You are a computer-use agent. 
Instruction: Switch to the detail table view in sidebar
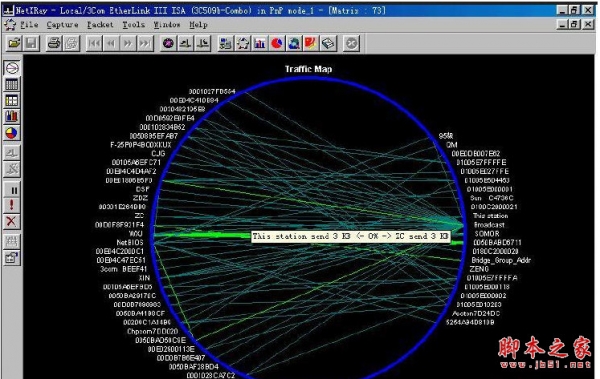coord(12,101)
